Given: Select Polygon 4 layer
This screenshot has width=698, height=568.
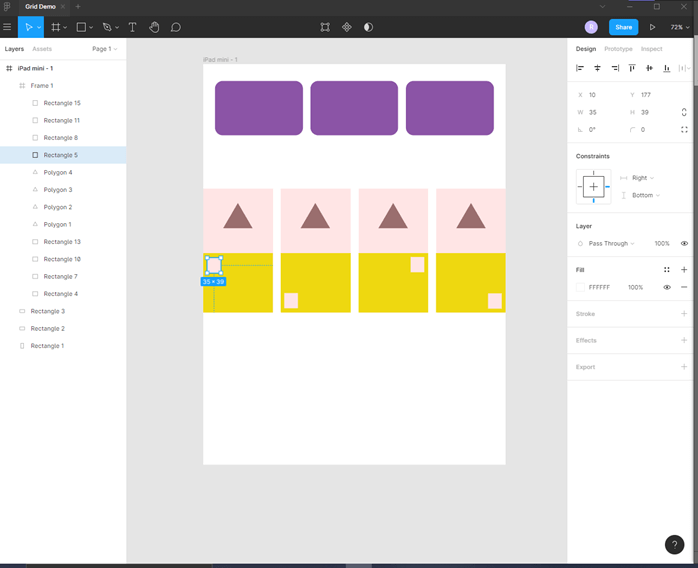Looking at the screenshot, I should click(x=63, y=172).
